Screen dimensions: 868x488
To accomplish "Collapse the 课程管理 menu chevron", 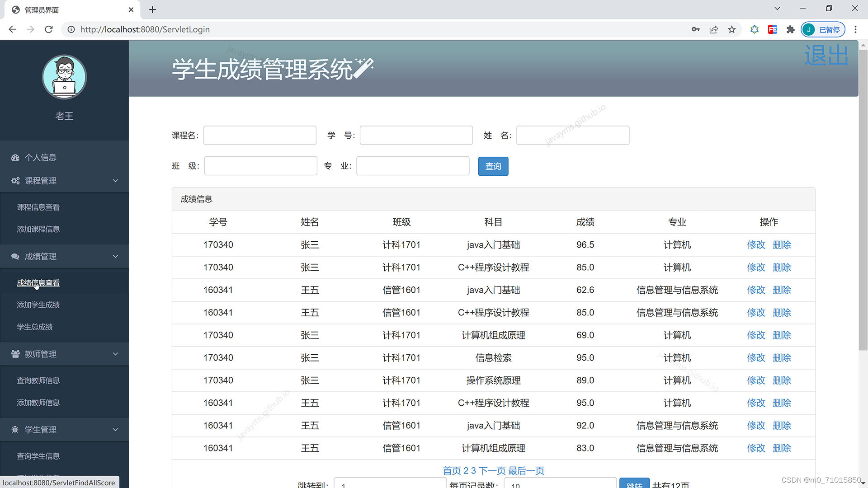I will coord(115,181).
